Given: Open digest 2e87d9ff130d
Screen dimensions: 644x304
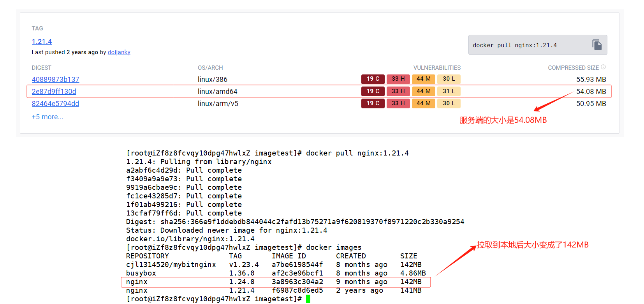Looking at the screenshot, I should tap(54, 92).
